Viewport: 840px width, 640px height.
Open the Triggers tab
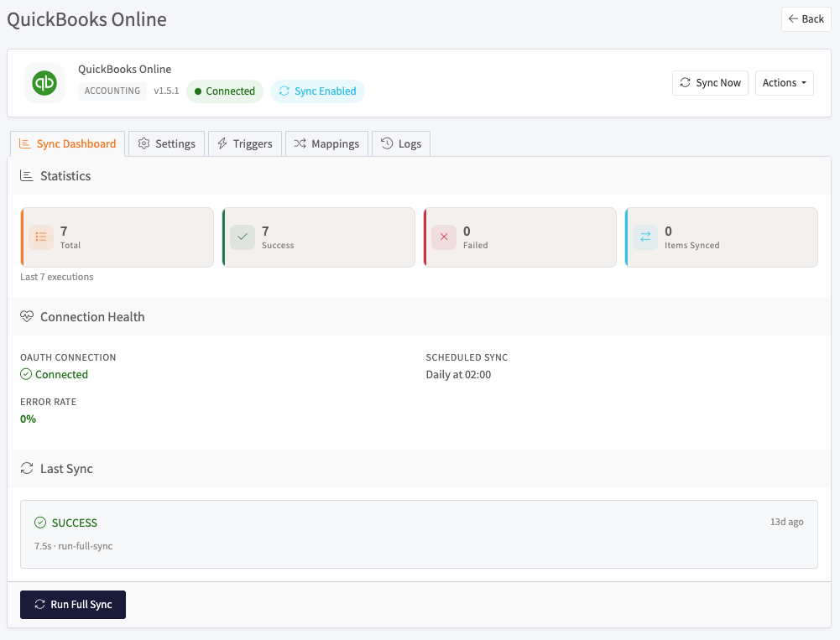[245, 143]
